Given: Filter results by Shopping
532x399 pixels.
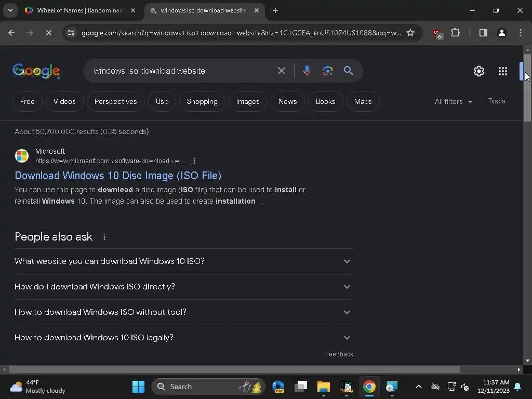Looking at the screenshot, I should pyautogui.click(x=202, y=101).
